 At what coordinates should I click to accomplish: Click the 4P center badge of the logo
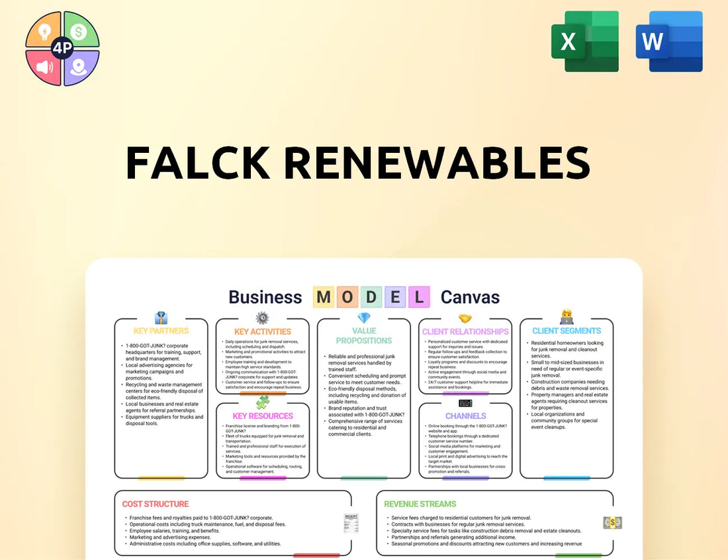(62, 48)
